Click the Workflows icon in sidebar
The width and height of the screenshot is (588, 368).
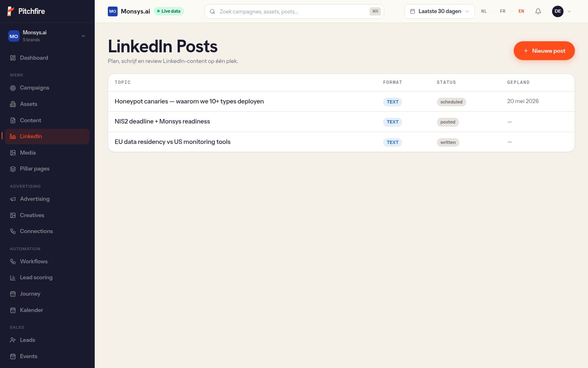[13, 262]
